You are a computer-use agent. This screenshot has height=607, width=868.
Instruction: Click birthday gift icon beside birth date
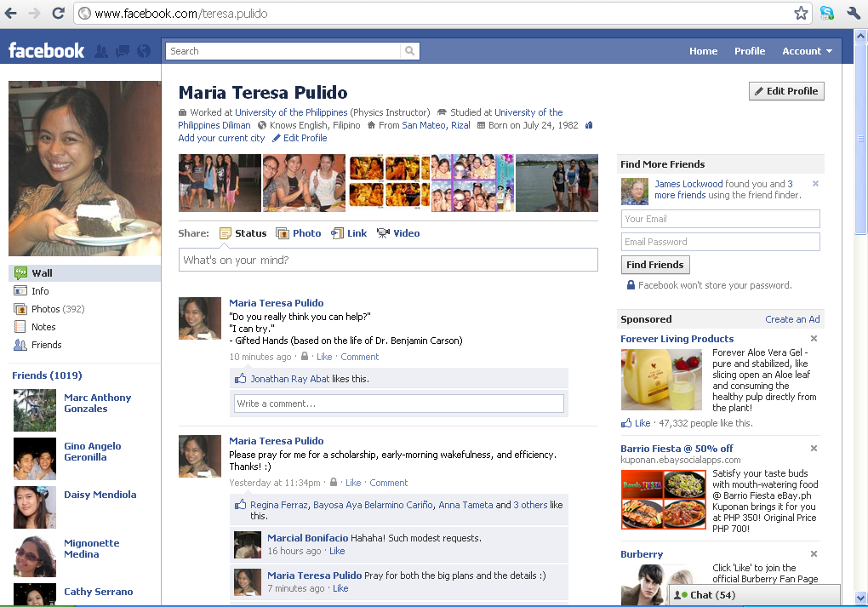point(589,125)
